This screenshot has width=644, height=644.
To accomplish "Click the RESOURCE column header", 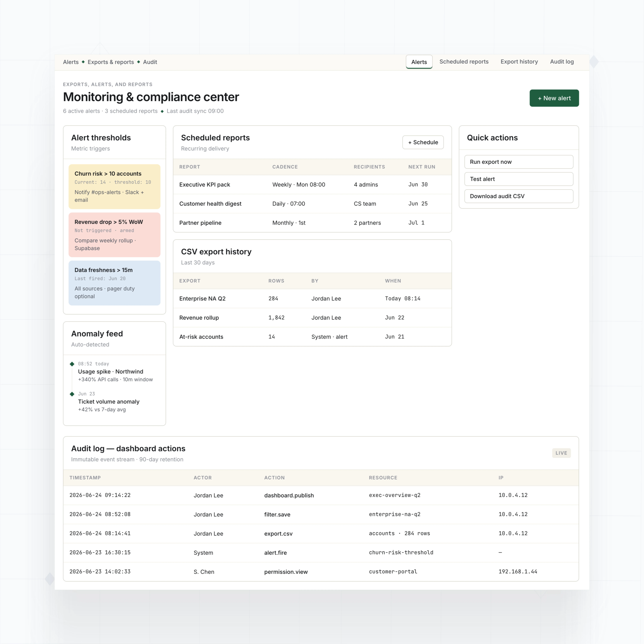I will tap(383, 478).
